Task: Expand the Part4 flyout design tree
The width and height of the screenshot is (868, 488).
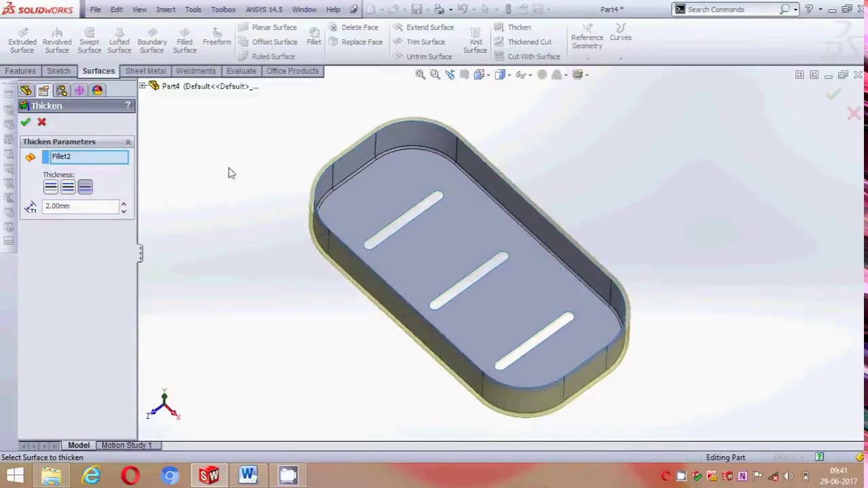Action: (142, 86)
